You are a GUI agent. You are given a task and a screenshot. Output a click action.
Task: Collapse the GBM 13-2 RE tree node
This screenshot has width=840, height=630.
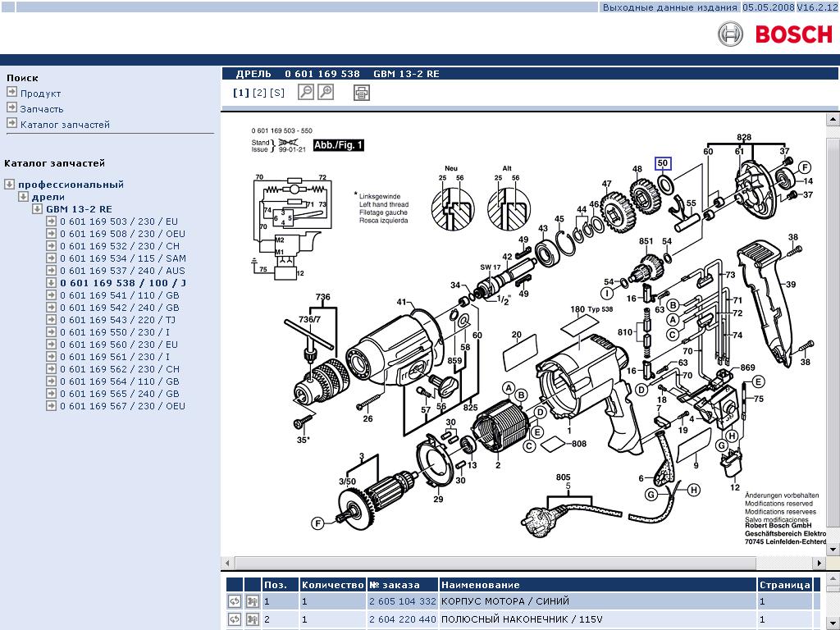(37, 208)
